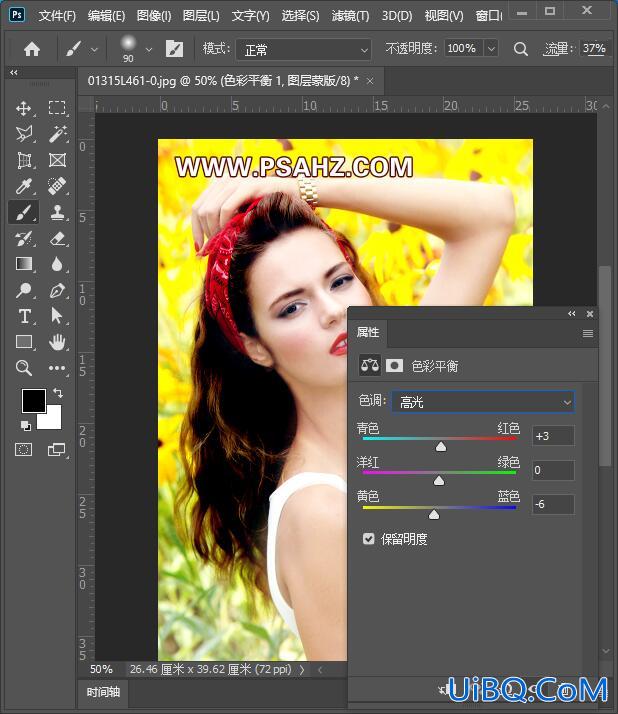The height and width of the screenshot is (714, 618).
Task: Open the Layer menu
Action: pos(201,16)
